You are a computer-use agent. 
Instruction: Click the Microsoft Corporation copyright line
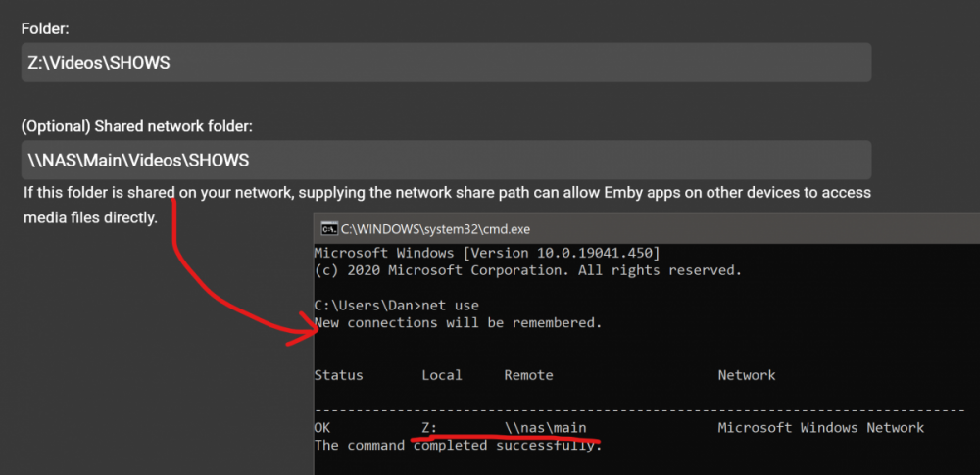click(x=528, y=270)
